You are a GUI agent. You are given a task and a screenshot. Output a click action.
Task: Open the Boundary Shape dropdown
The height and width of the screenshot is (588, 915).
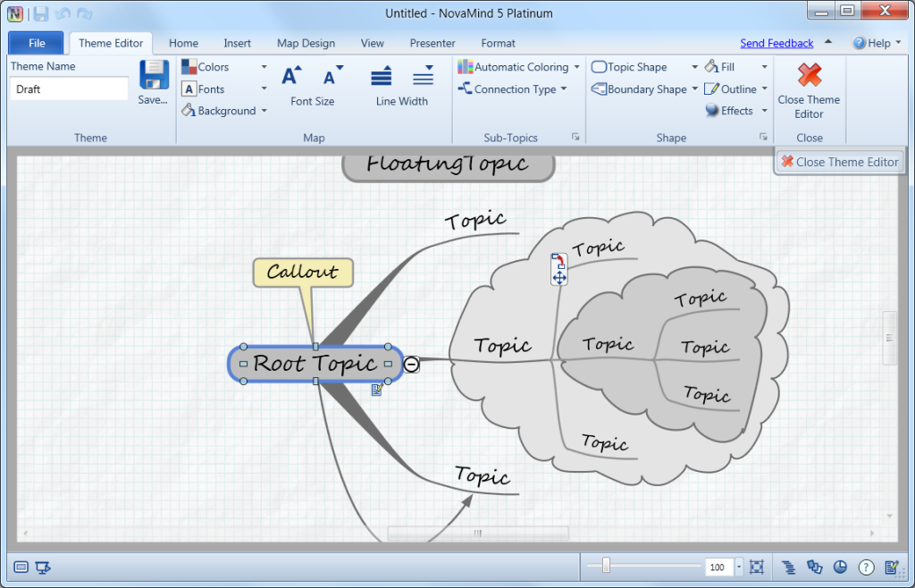pyautogui.click(x=644, y=89)
